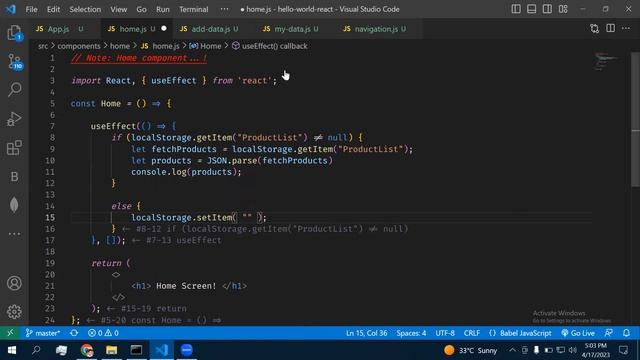The width and height of the screenshot is (640, 360).
Task: Open the Manage gear icon
Action: click(x=14, y=311)
